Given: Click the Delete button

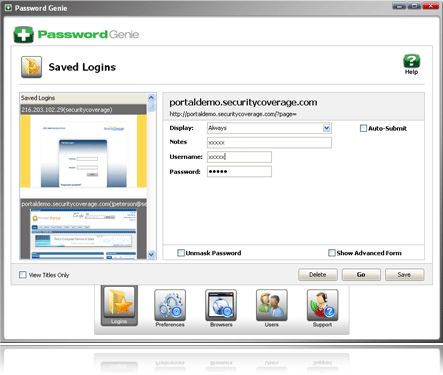Looking at the screenshot, I should pyautogui.click(x=318, y=275).
